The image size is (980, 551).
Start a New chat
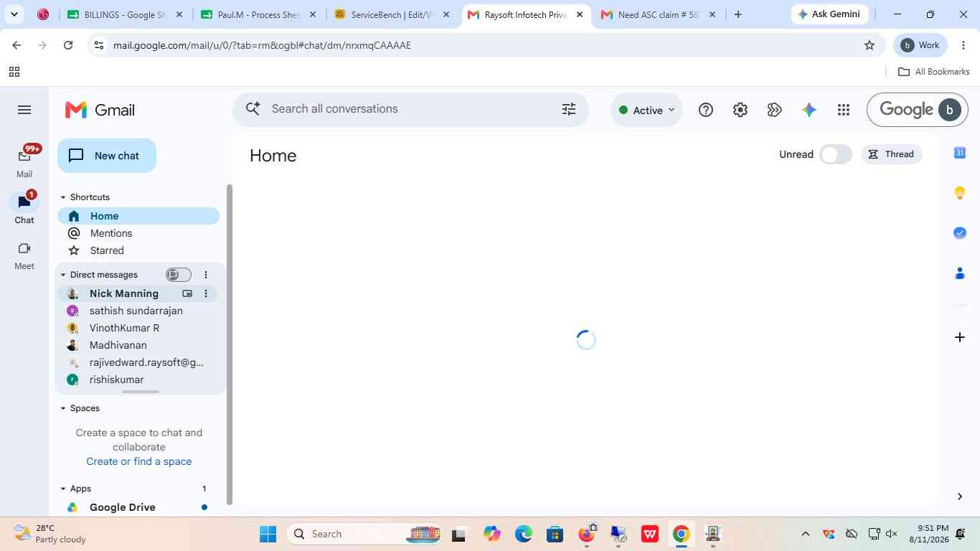pos(107,156)
